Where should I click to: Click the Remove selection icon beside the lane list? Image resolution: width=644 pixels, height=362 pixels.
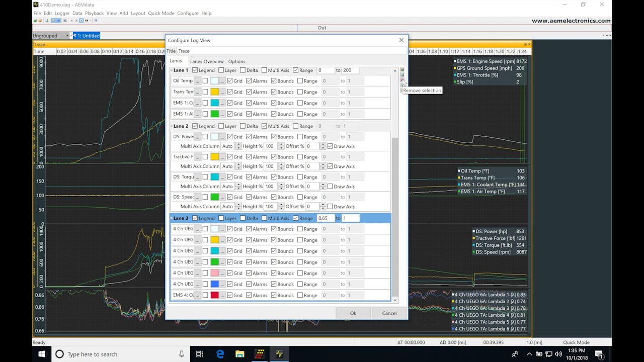point(402,79)
